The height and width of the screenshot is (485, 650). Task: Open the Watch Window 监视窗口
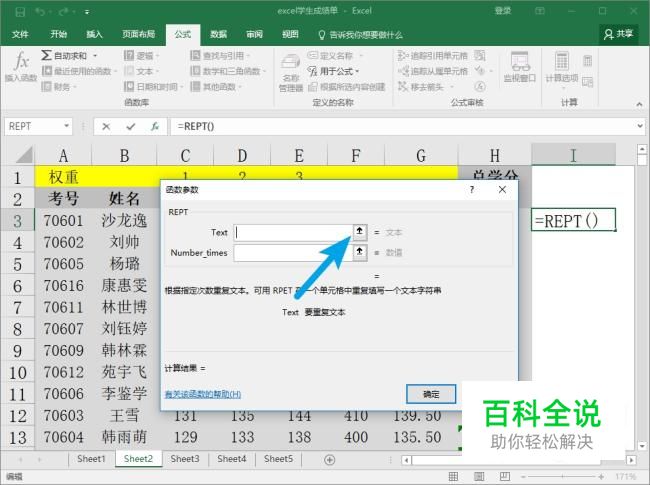tap(520, 67)
